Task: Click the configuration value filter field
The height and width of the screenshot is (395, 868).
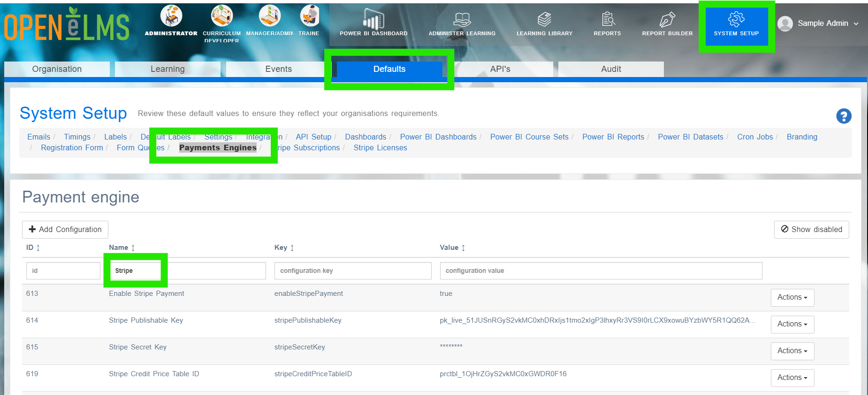Action: (601, 271)
